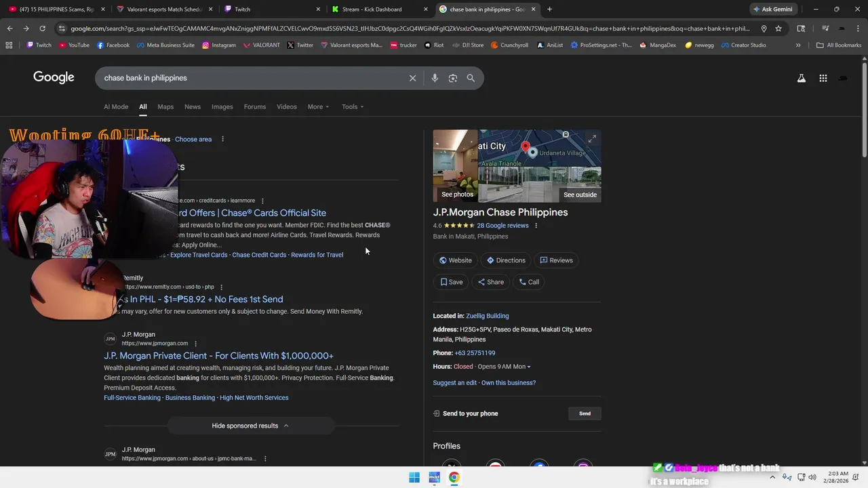
Task: Open See outside street view thumbnail
Action: [540, 184]
